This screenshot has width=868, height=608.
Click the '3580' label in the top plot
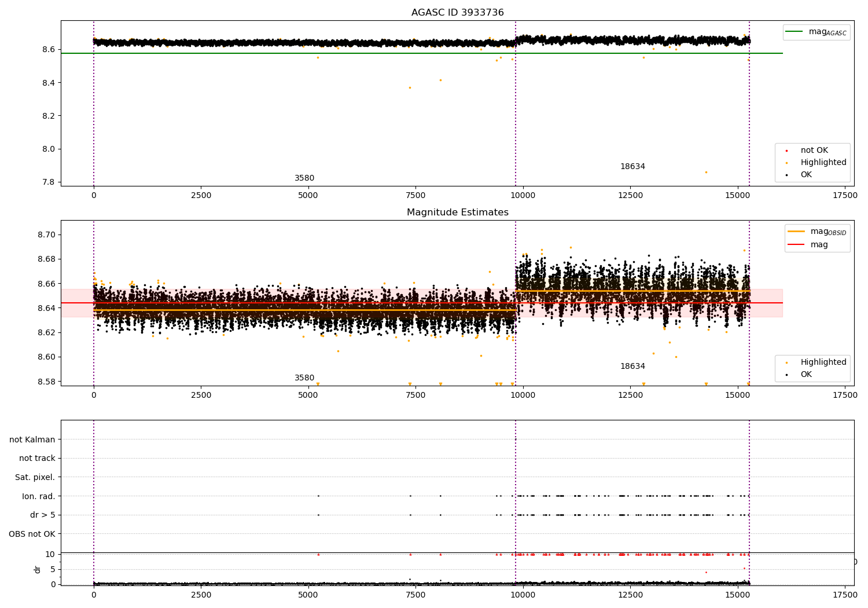click(x=304, y=178)
